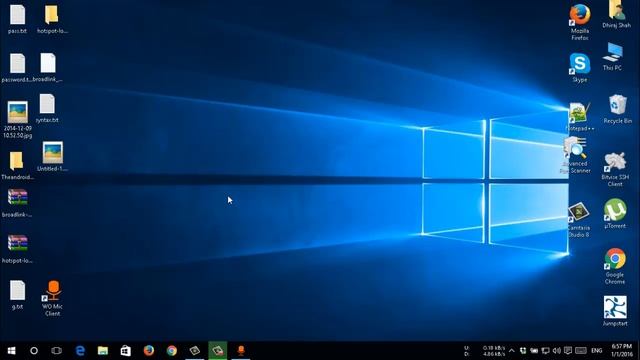
Task: Select the Skype desktop shortcut
Action: coord(580,68)
